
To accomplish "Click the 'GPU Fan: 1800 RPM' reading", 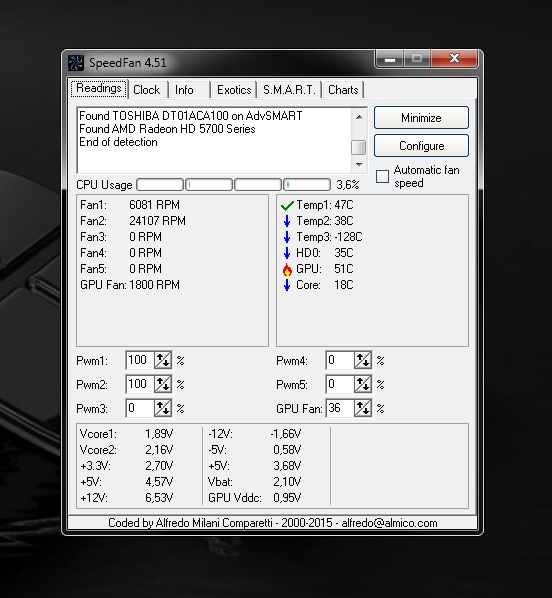I will coord(130,285).
